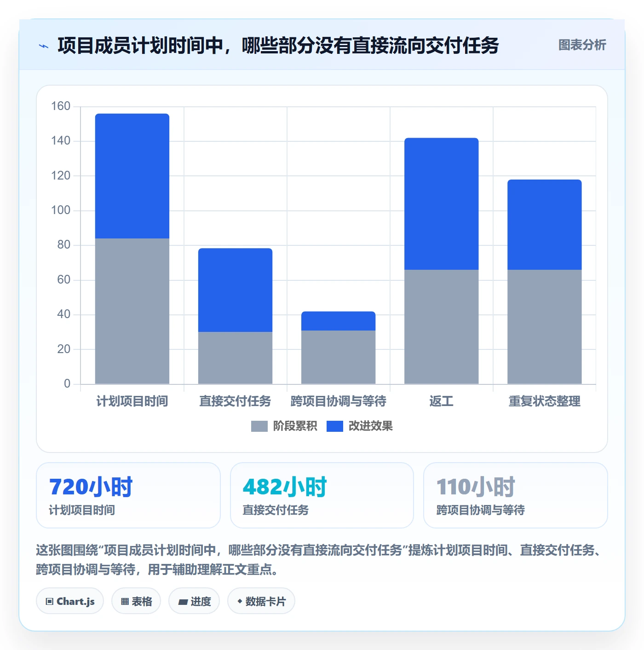This screenshot has height=650, width=644.
Task: Click the gray segment of the 重复状态整理 bar
Action: [544, 327]
